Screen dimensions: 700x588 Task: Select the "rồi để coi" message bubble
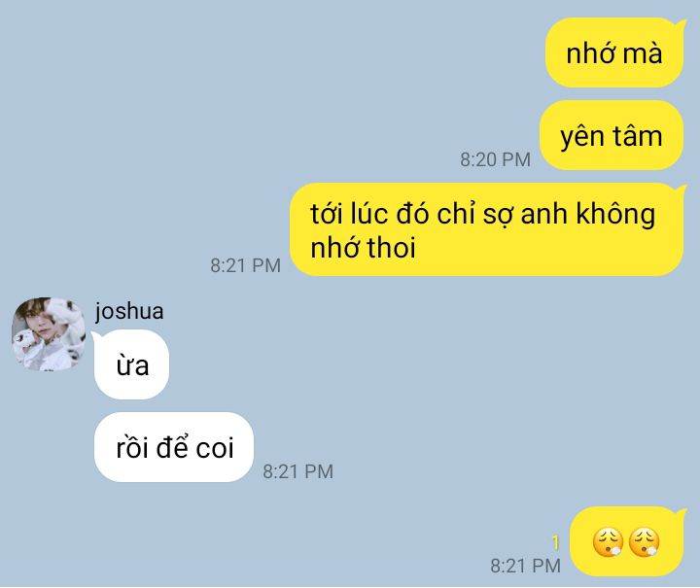point(174,447)
